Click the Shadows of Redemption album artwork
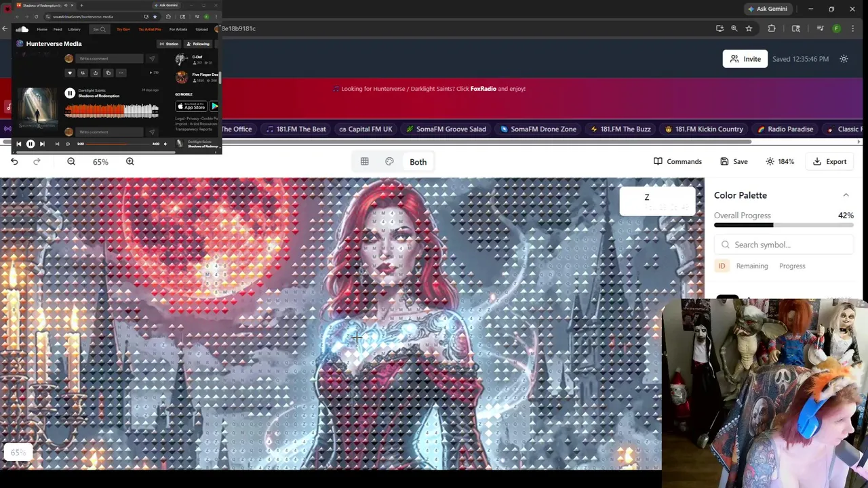The height and width of the screenshot is (488, 868). pos(37,108)
